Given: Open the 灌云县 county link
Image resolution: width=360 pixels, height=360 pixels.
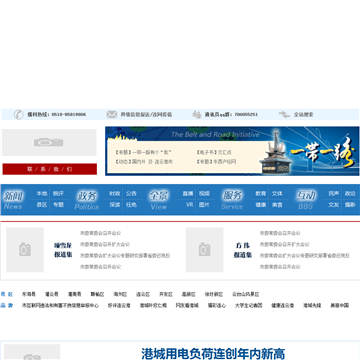Looking at the screenshot, I should (52, 294).
